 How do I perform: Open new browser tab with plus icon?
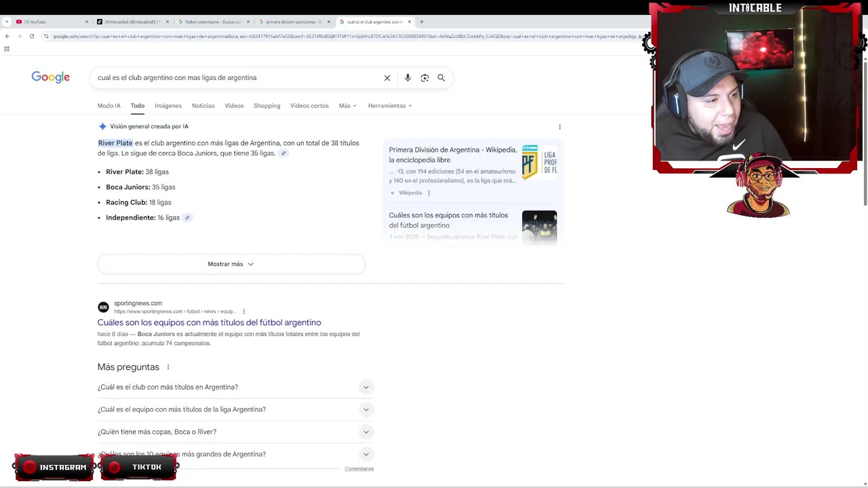pos(421,22)
